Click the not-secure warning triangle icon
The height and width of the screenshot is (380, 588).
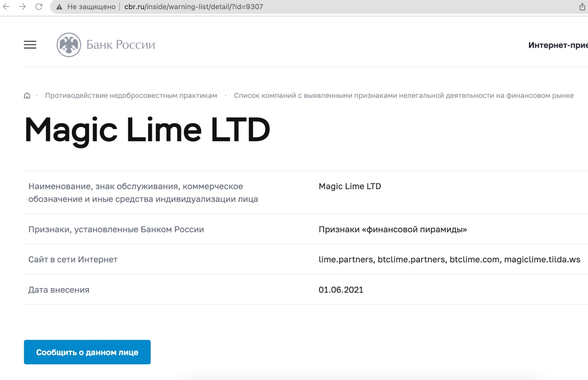(59, 7)
